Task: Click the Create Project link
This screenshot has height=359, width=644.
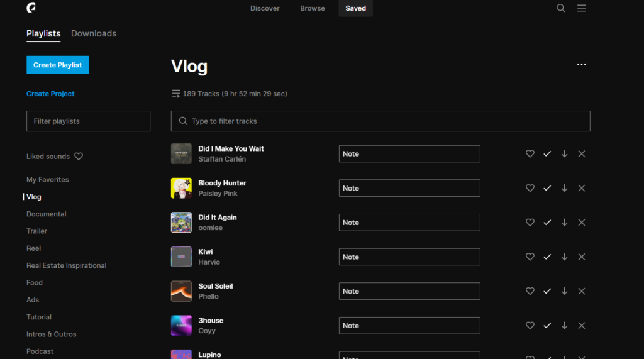Action: tap(50, 94)
